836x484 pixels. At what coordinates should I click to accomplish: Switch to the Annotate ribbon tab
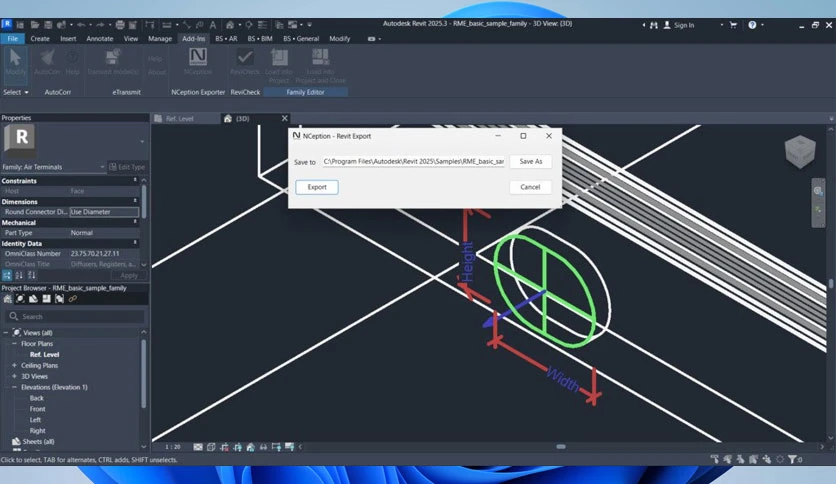point(100,38)
